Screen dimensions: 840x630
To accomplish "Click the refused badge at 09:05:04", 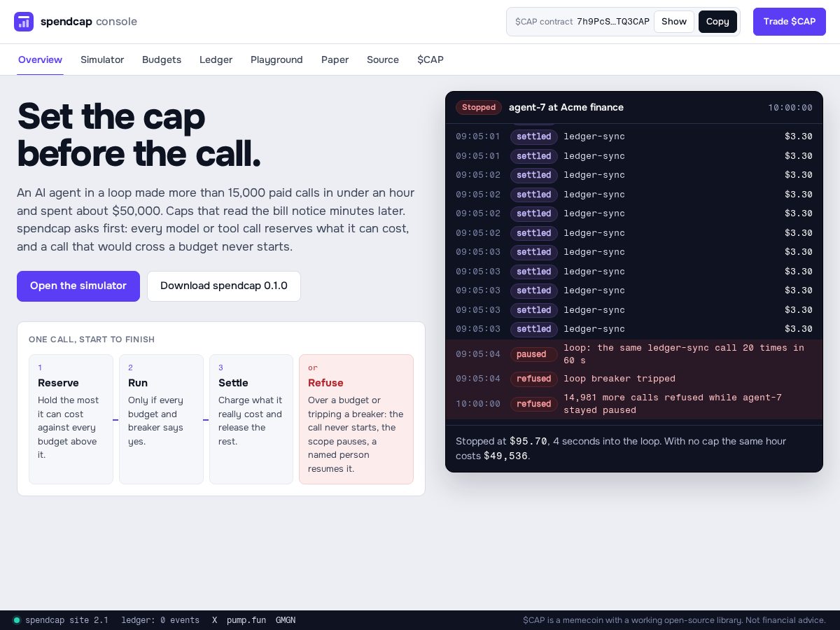I will 533,379.
